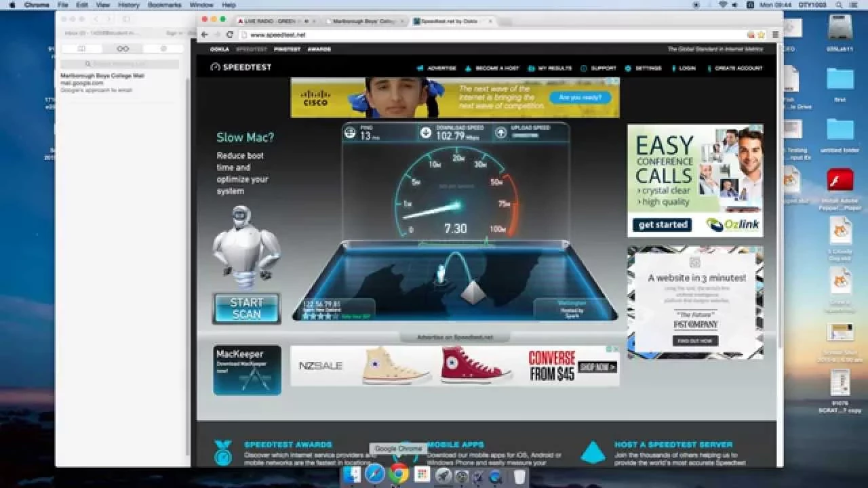This screenshot has width=868, height=488.
Task: Click Find Out How in website ad
Action: (695, 340)
